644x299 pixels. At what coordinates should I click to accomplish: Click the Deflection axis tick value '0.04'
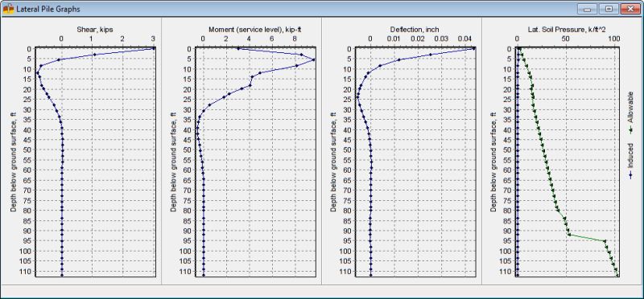point(465,39)
